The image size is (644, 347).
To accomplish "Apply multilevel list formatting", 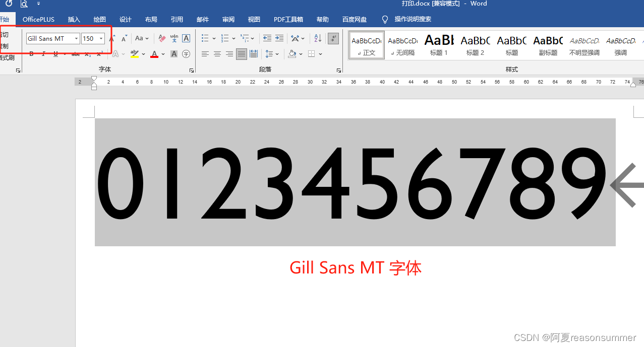I will 245,38.
